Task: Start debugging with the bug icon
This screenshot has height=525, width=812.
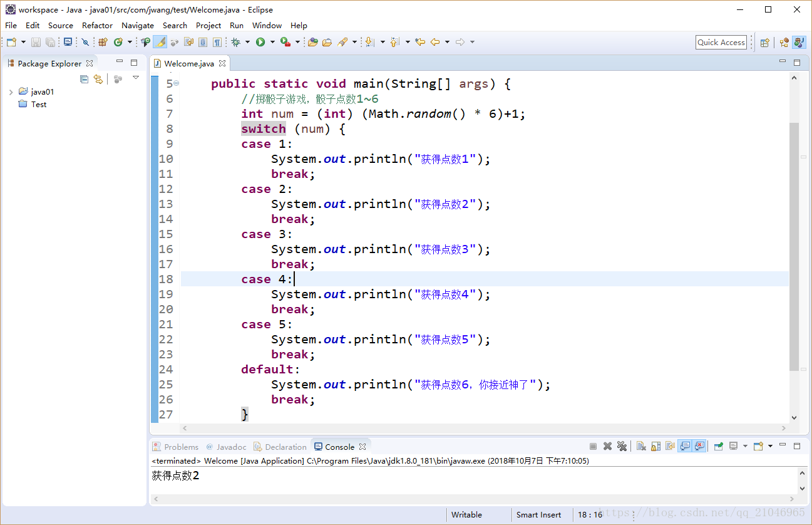Action: pyautogui.click(x=236, y=42)
